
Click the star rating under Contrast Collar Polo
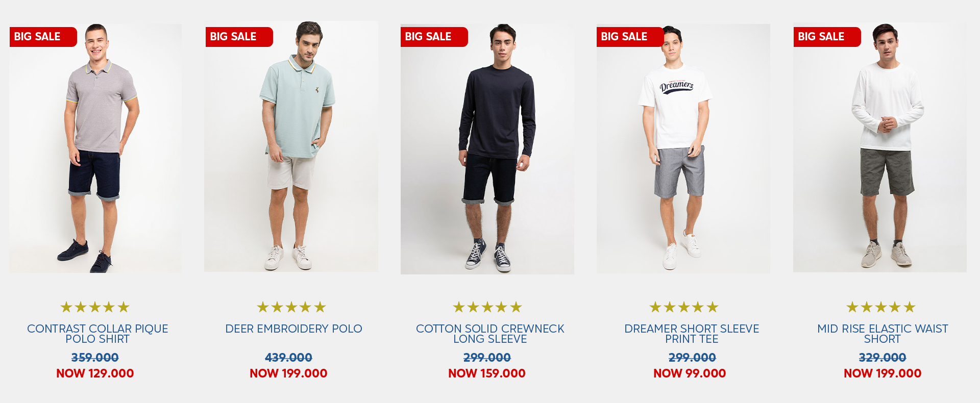[x=95, y=307]
